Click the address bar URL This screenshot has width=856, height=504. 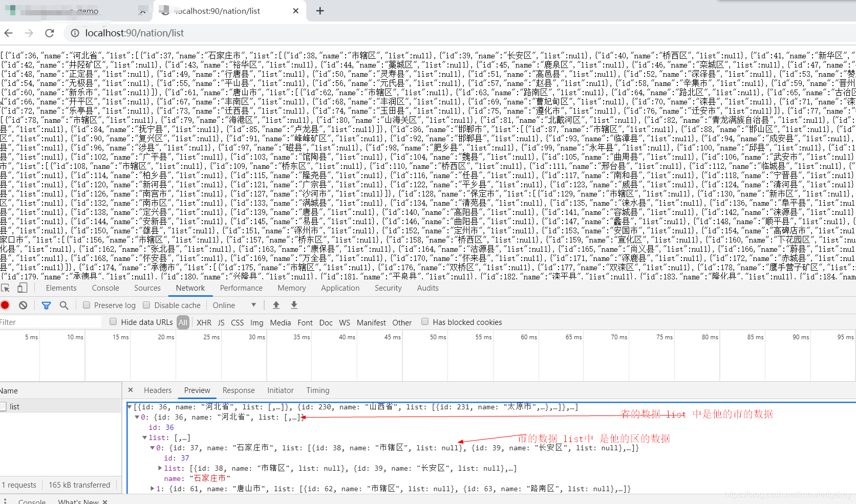tap(135, 33)
